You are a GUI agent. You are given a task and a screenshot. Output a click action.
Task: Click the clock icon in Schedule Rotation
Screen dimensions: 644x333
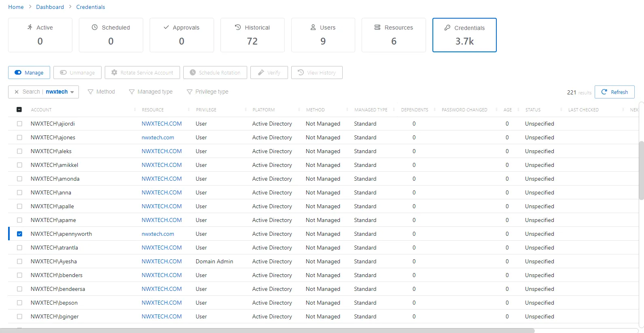[x=193, y=73]
